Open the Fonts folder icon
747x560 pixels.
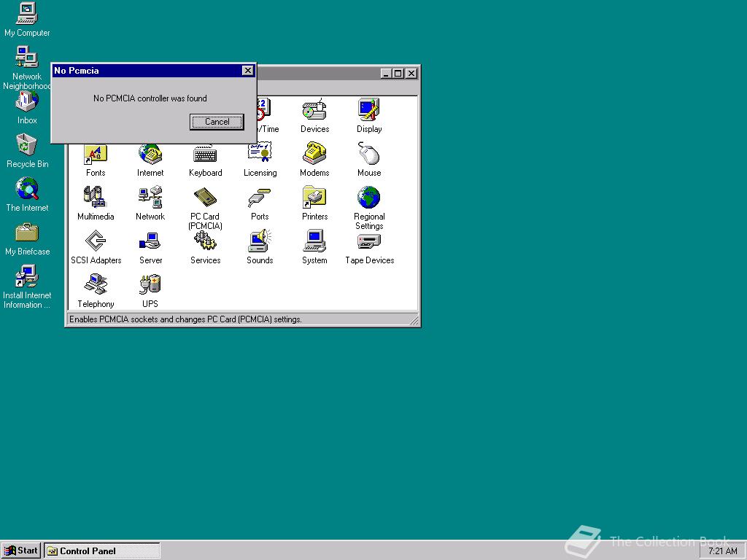96,161
